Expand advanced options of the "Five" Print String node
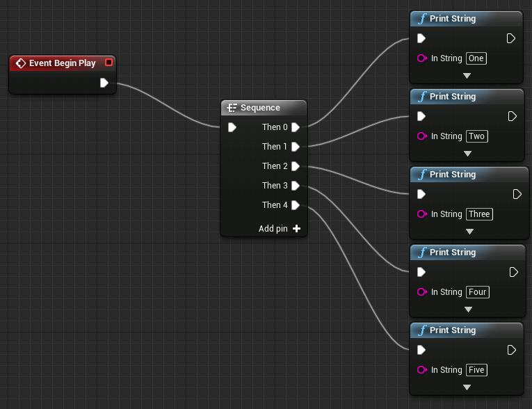The image size is (532, 409). coord(467,387)
